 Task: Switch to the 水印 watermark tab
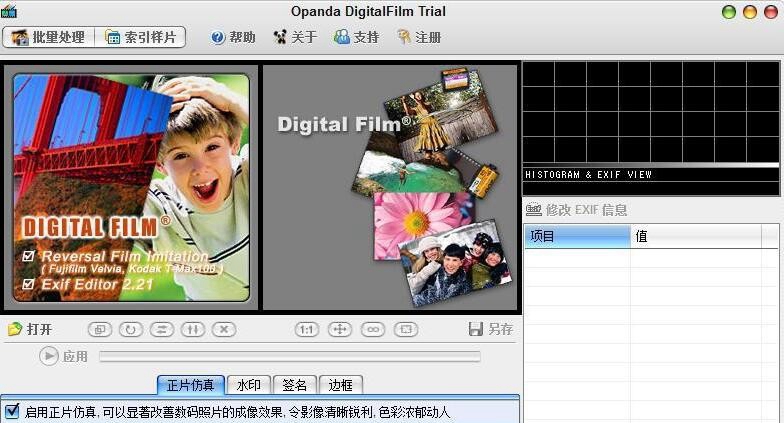tap(248, 385)
